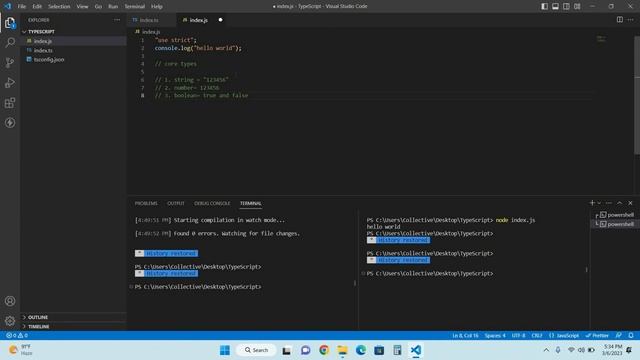Image resolution: width=640 pixels, height=360 pixels.
Task: Open index.js in the Explorer tree
Action: [42, 41]
